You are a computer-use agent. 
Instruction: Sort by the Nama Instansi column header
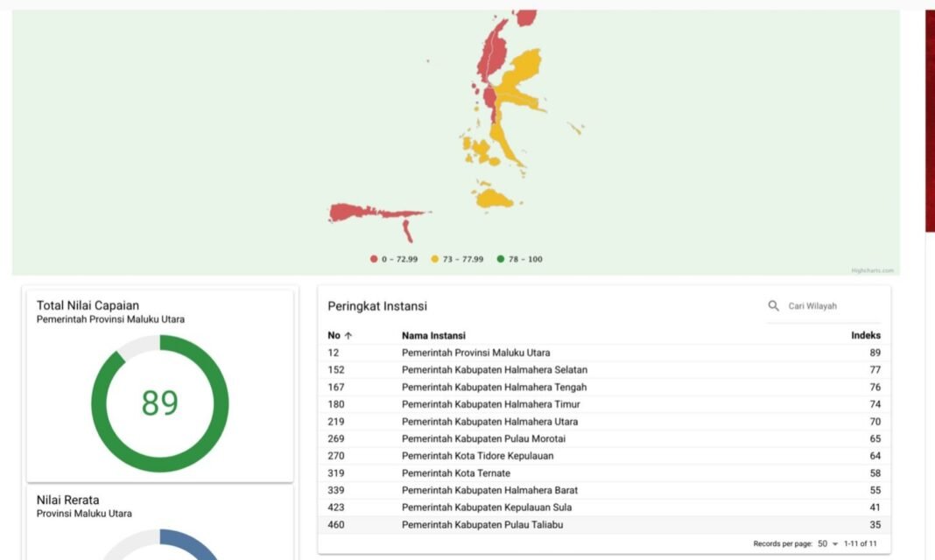click(433, 335)
